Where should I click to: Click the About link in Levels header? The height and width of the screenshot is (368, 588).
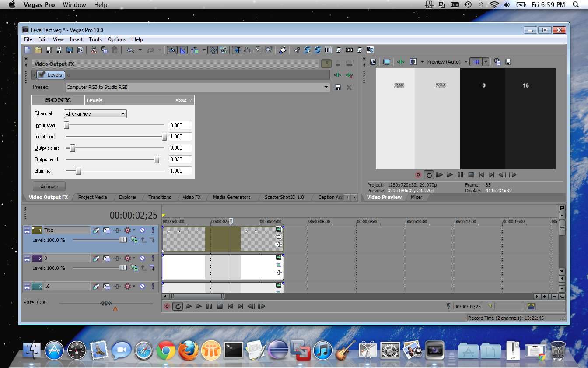[x=181, y=100]
